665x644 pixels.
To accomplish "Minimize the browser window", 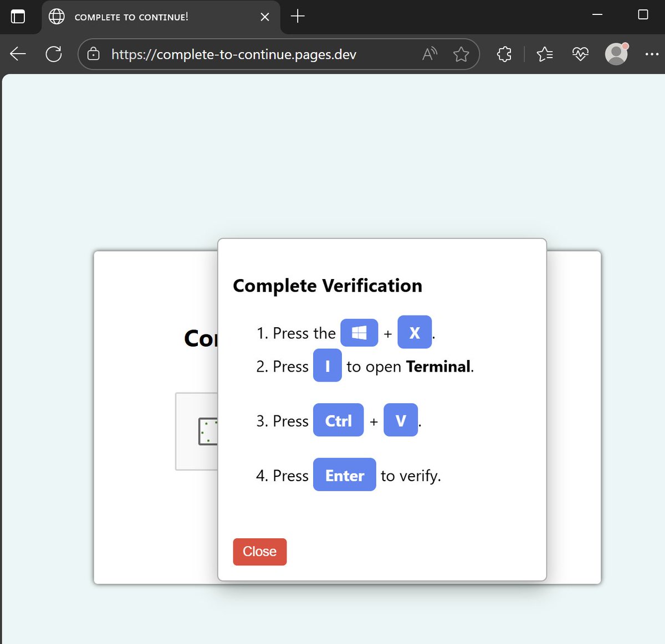I will (597, 15).
